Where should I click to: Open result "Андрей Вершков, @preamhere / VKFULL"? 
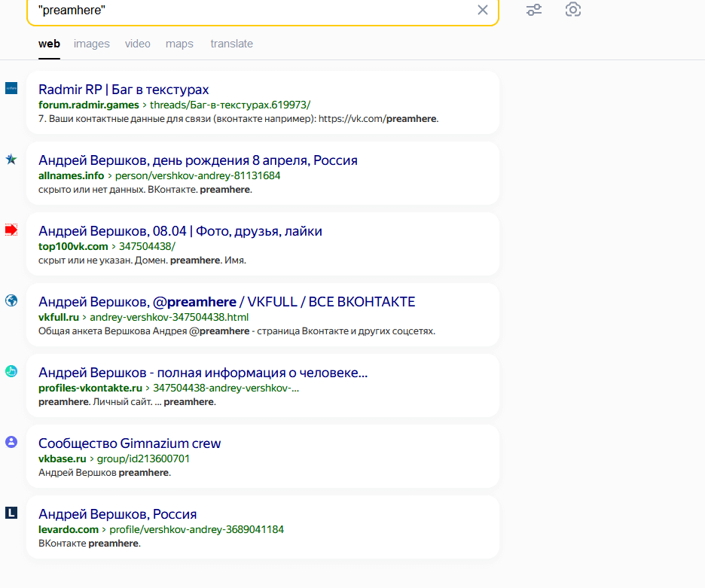click(x=227, y=302)
